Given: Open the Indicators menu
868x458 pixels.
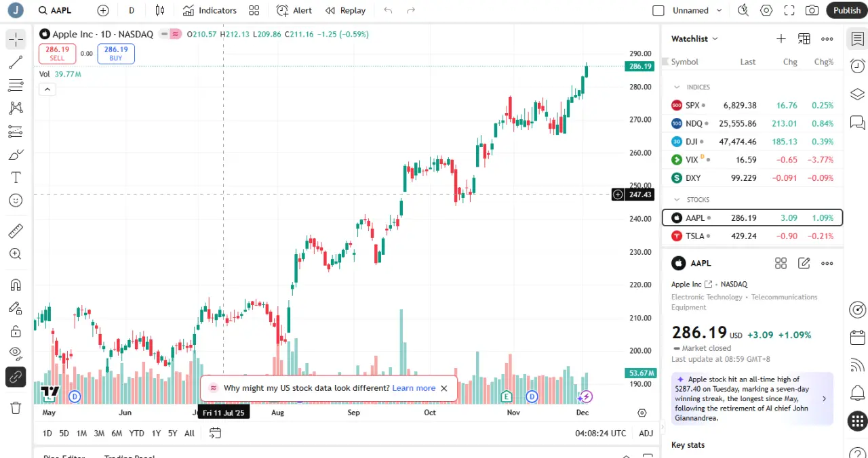Looking at the screenshot, I should click(210, 10).
